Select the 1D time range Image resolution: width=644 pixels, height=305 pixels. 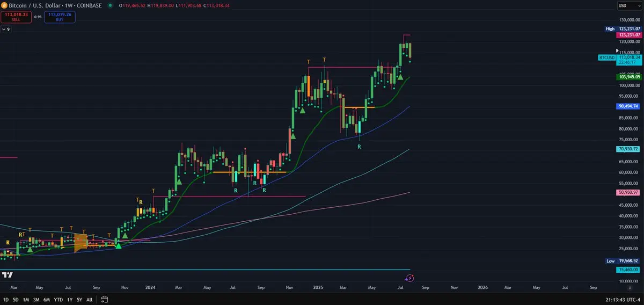point(6,299)
